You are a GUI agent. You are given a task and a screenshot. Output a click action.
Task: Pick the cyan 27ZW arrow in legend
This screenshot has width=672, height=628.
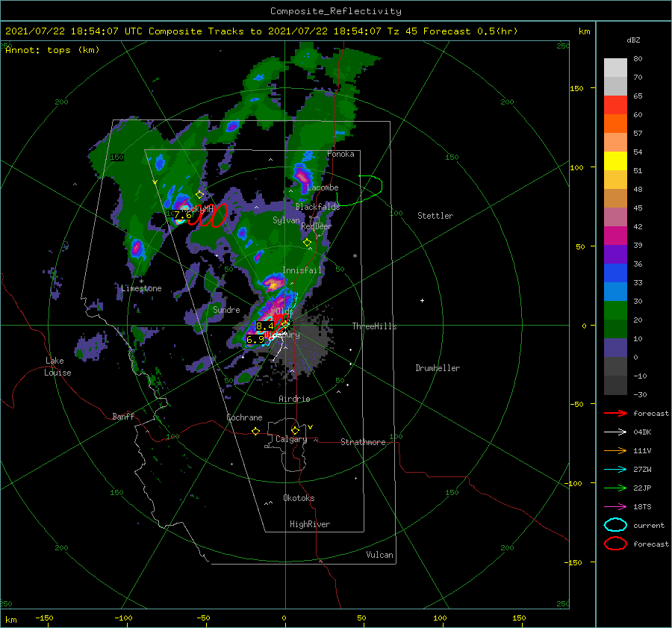(615, 470)
